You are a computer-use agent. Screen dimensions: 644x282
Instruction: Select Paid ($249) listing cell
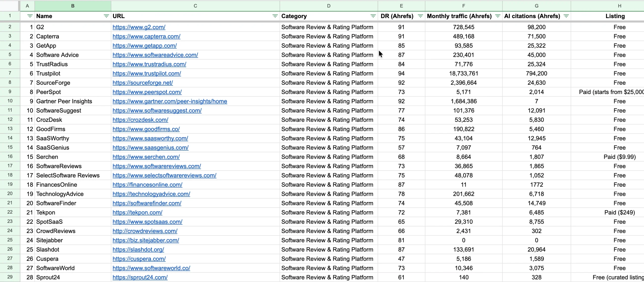607,213
